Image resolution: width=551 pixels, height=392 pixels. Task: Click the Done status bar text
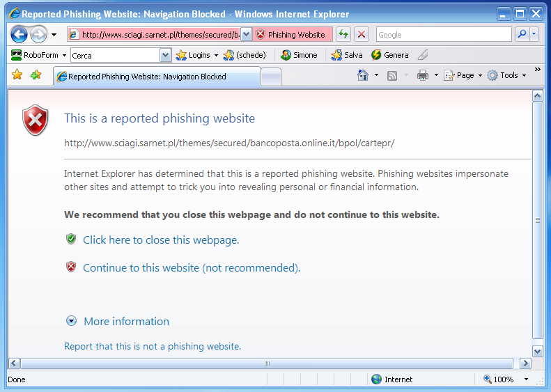(x=17, y=379)
